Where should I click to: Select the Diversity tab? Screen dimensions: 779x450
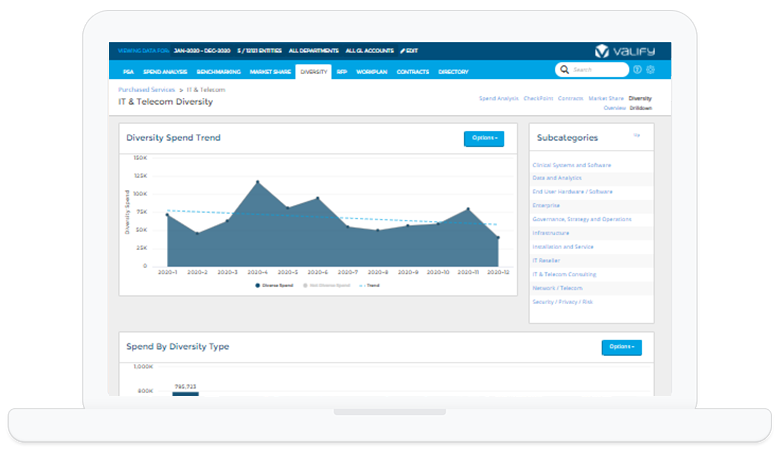pos(313,72)
